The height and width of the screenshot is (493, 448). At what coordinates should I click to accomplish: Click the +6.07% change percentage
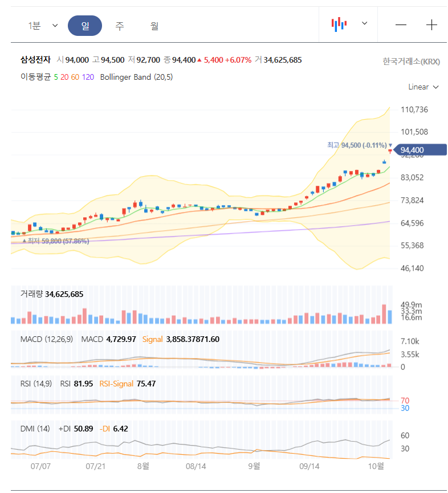click(238, 60)
